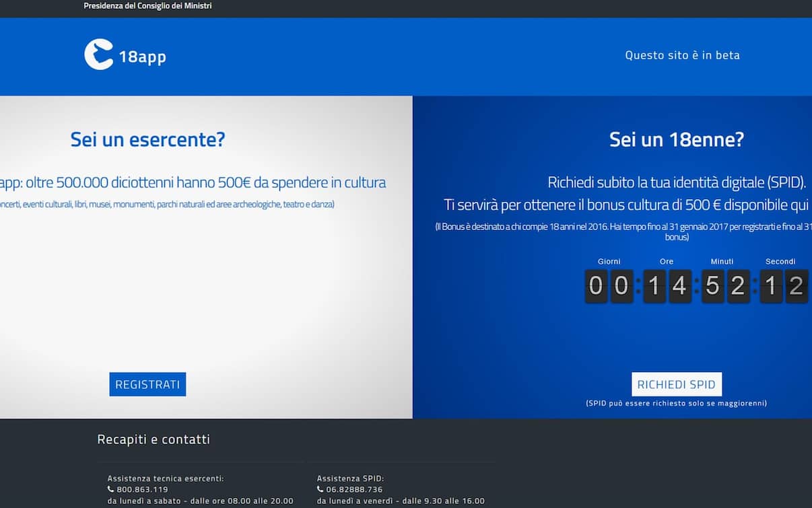The height and width of the screenshot is (508, 812).
Task: Select the "Sei un 18enne?" heading
Action: coord(677,140)
